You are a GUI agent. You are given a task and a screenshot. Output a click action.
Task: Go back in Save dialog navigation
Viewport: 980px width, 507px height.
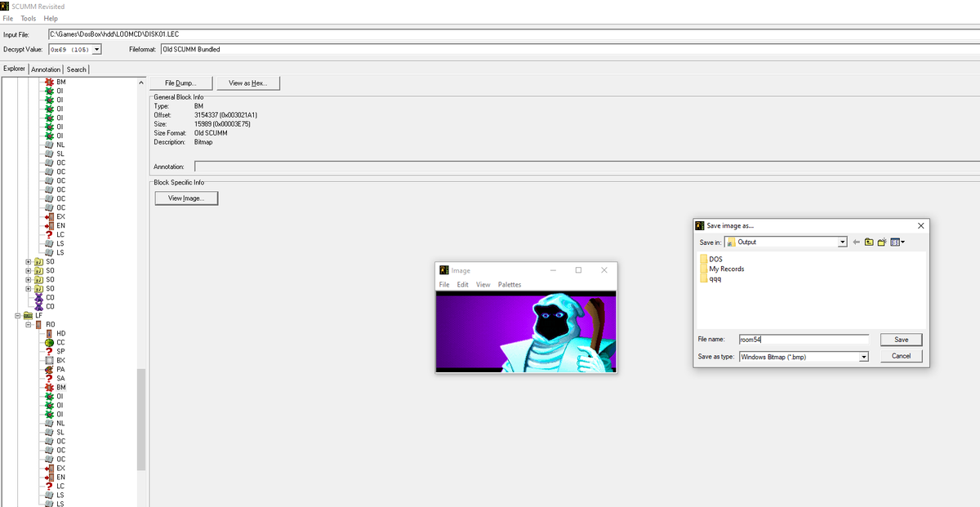pyautogui.click(x=856, y=242)
